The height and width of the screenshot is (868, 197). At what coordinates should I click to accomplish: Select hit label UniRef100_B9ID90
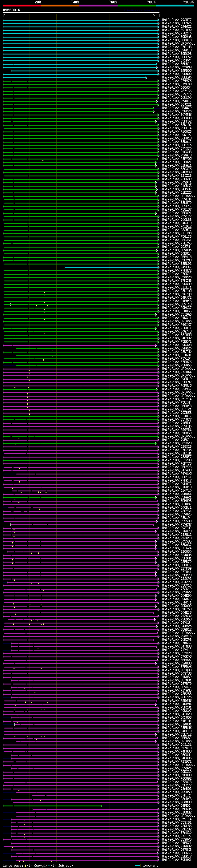click(x=177, y=30)
